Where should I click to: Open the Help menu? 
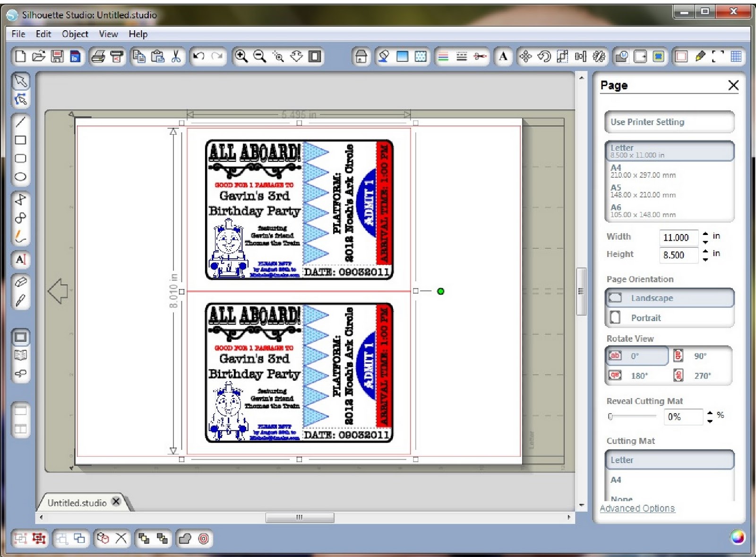point(138,34)
